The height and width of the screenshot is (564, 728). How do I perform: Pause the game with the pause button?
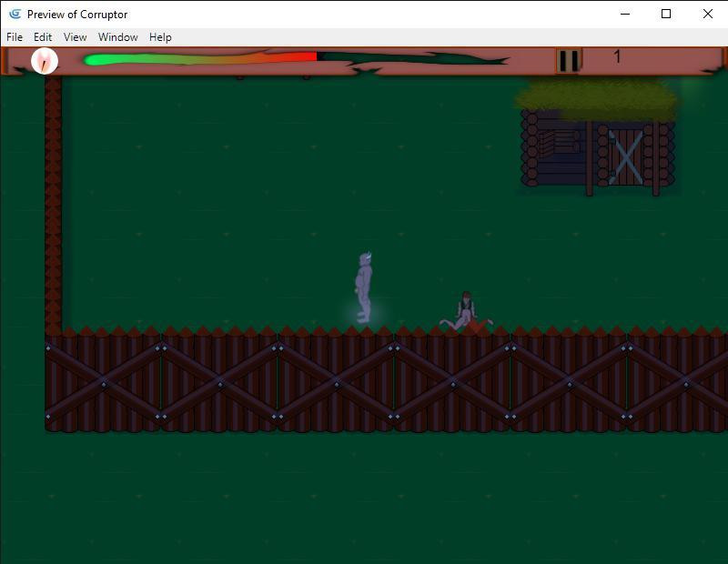(568, 60)
